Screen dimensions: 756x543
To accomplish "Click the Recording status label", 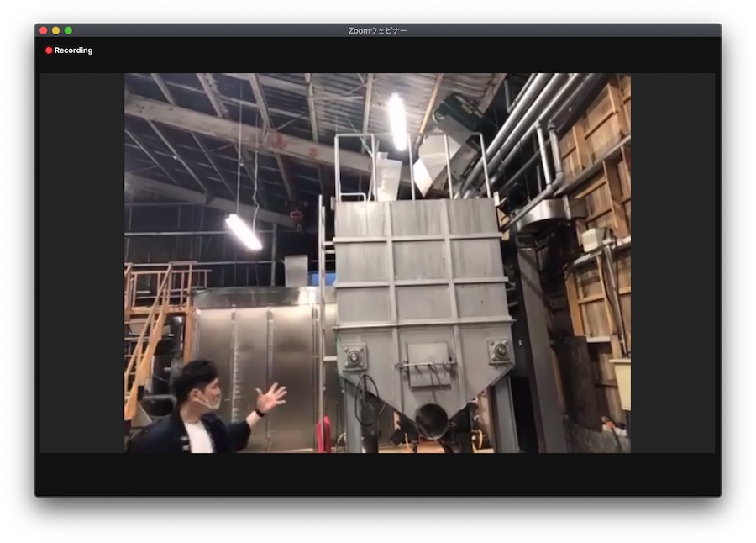I will [x=73, y=50].
